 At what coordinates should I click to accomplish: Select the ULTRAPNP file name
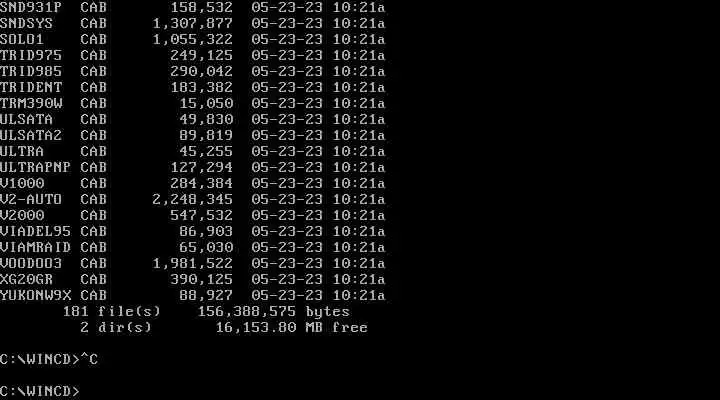[x=35, y=168]
